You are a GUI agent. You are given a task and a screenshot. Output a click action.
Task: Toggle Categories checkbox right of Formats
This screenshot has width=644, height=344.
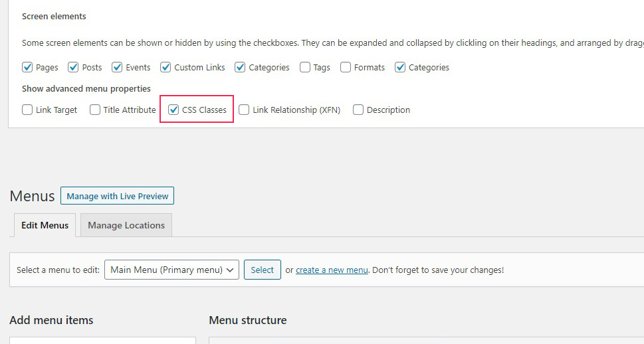coord(400,67)
